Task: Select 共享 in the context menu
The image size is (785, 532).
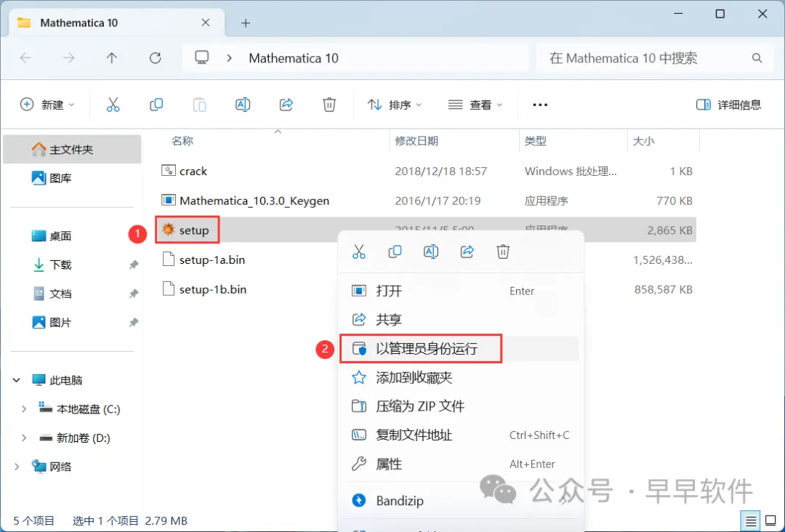Action: [x=461, y=319]
